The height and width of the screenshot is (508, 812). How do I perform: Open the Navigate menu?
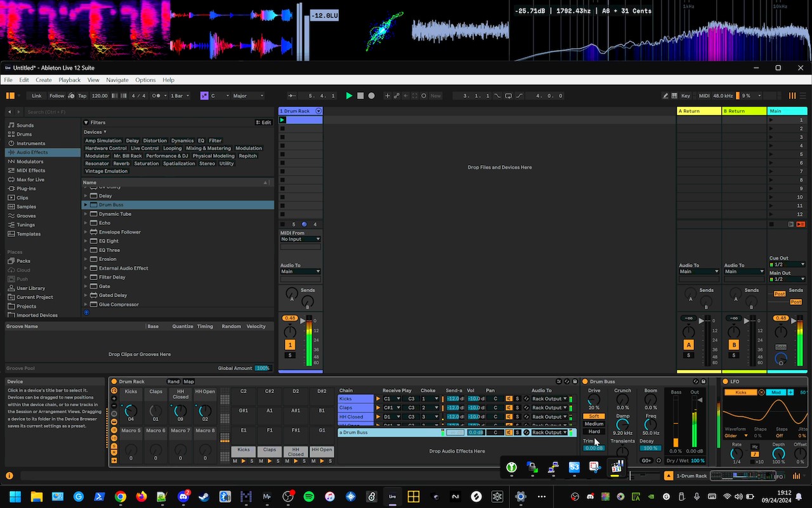click(x=117, y=80)
